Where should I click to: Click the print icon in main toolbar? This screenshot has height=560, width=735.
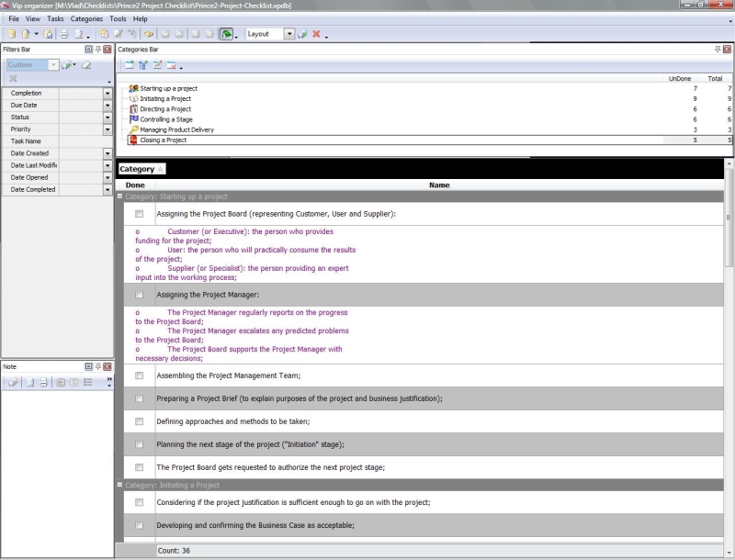(x=64, y=34)
